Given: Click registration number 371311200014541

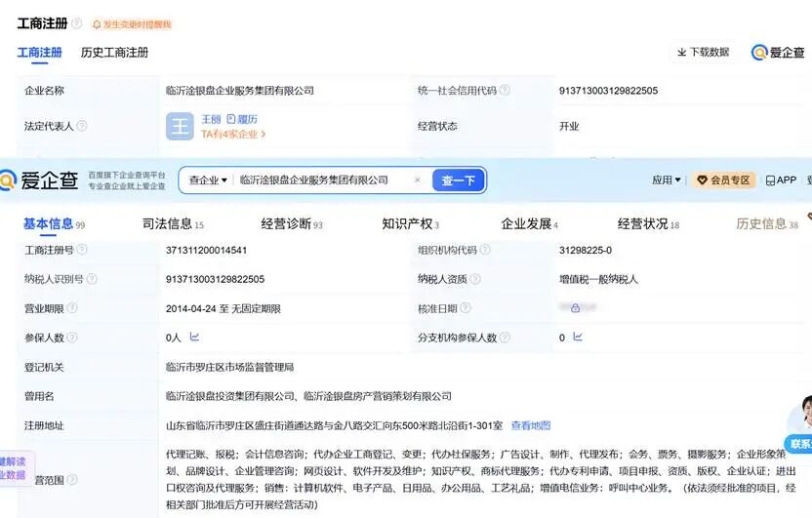Looking at the screenshot, I should [206, 250].
